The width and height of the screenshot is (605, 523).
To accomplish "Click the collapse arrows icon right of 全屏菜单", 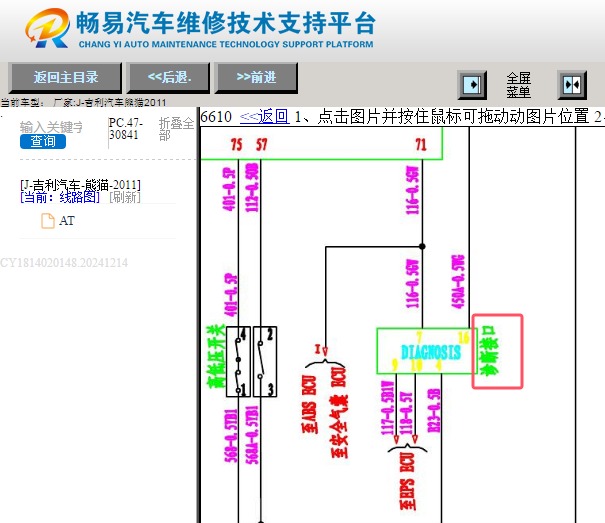I will [572, 85].
